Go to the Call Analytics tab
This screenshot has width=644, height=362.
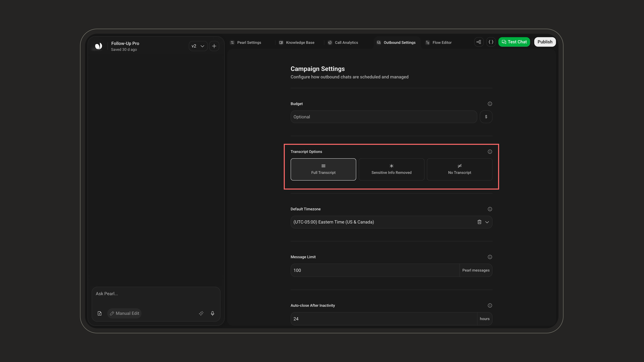[x=343, y=42]
